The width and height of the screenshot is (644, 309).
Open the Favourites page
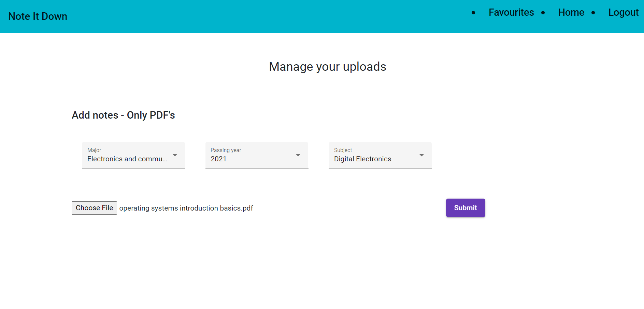[511, 13]
